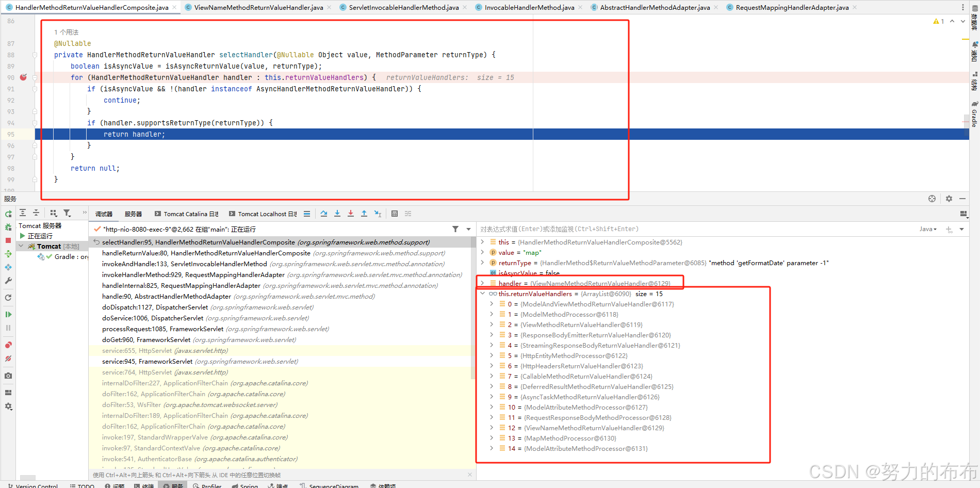Viewport: 980px width, 488px height.
Task: Open the Gradle side tool window
Action: 974,115
